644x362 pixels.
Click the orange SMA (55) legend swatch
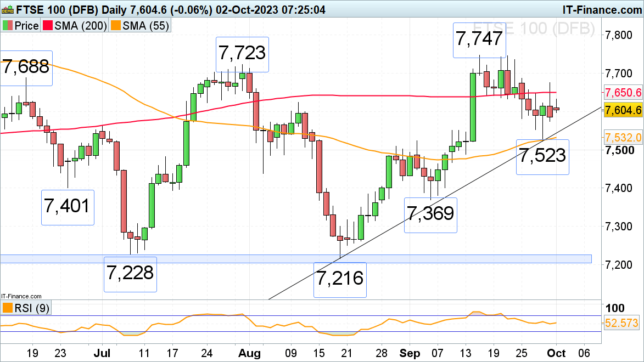coord(116,25)
